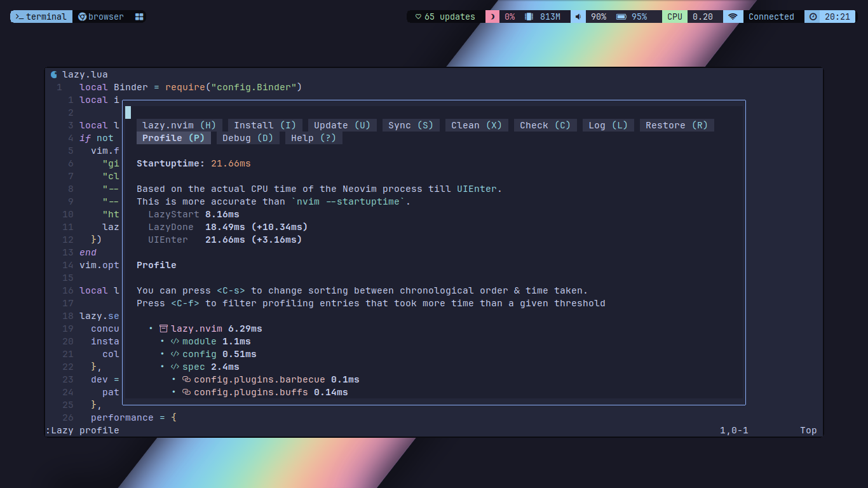Image resolution: width=868 pixels, height=488 pixels.
Task: Click the 0.20 CPU load value
Action: 702,17
